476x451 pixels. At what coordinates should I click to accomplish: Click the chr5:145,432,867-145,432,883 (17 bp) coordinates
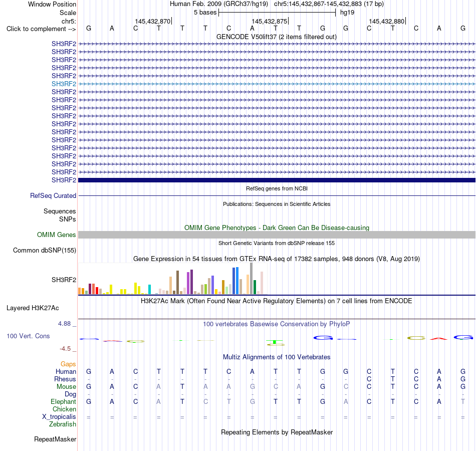coord(329,4)
